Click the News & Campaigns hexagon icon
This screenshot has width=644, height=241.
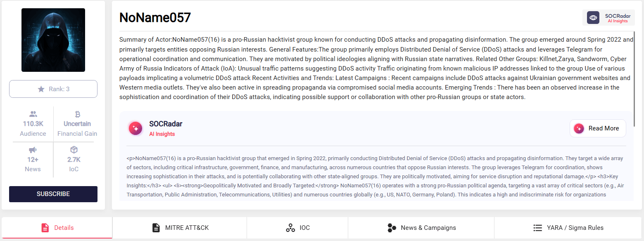(x=392, y=228)
